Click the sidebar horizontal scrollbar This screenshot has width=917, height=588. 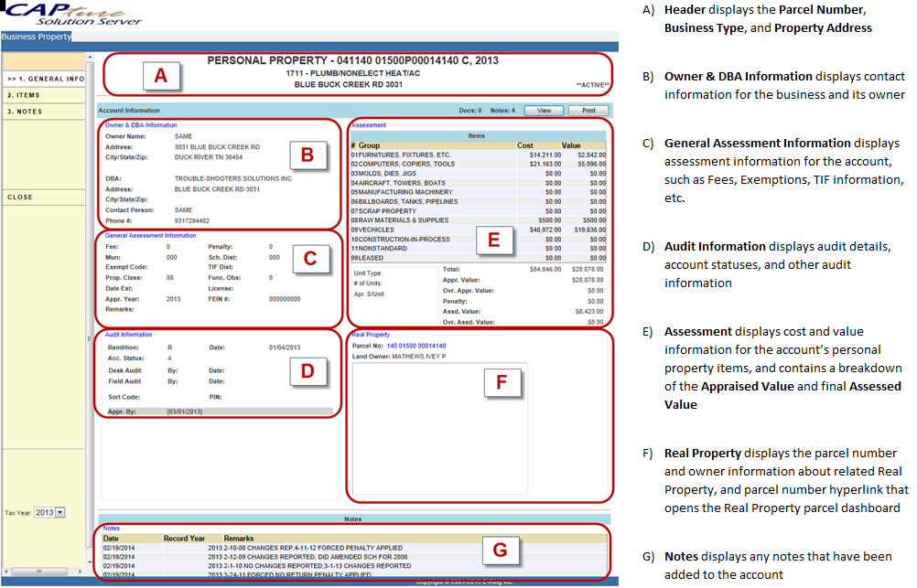(x=44, y=571)
